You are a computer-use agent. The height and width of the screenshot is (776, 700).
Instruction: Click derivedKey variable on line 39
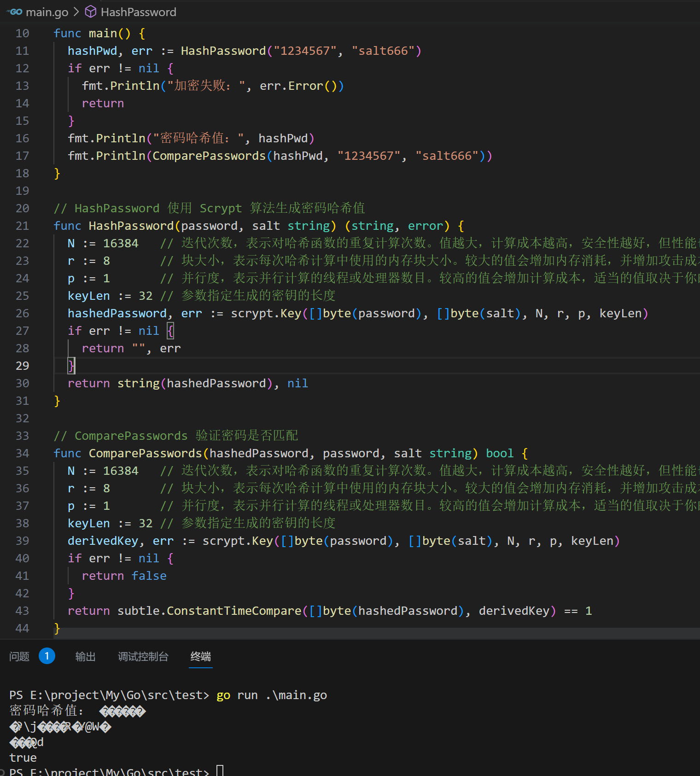pyautogui.click(x=103, y=541)
